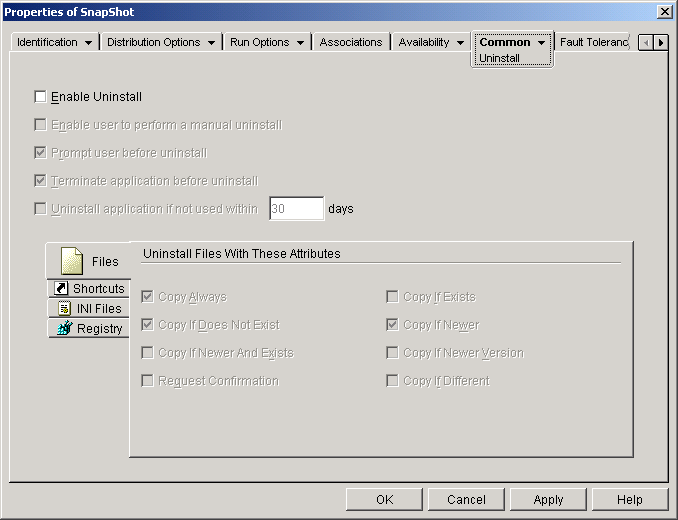Click the days input field showing 30
678x520 pixels.
point(297,209)
